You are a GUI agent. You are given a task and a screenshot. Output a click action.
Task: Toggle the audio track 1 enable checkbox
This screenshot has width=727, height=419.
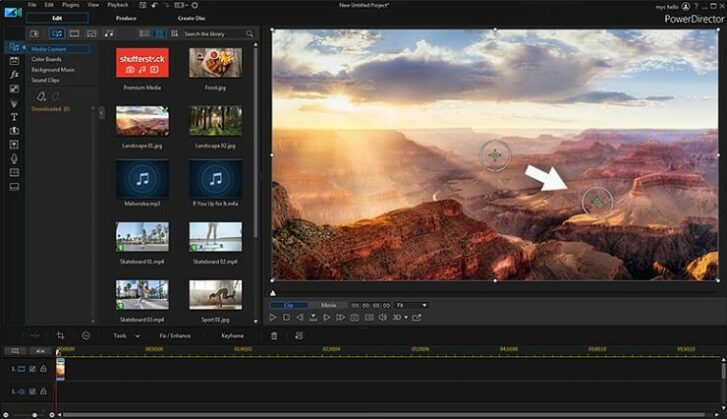point(32,392)
